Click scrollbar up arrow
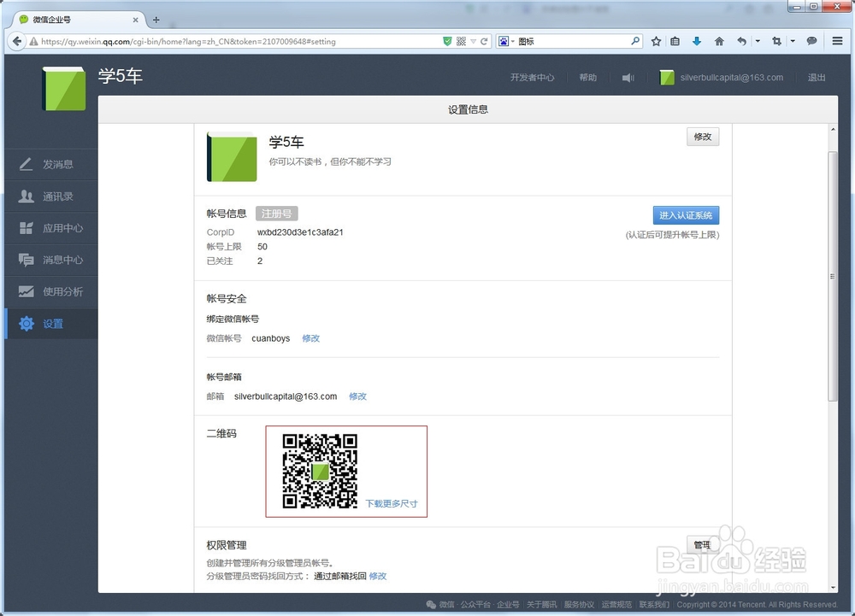 pos(833,130)
